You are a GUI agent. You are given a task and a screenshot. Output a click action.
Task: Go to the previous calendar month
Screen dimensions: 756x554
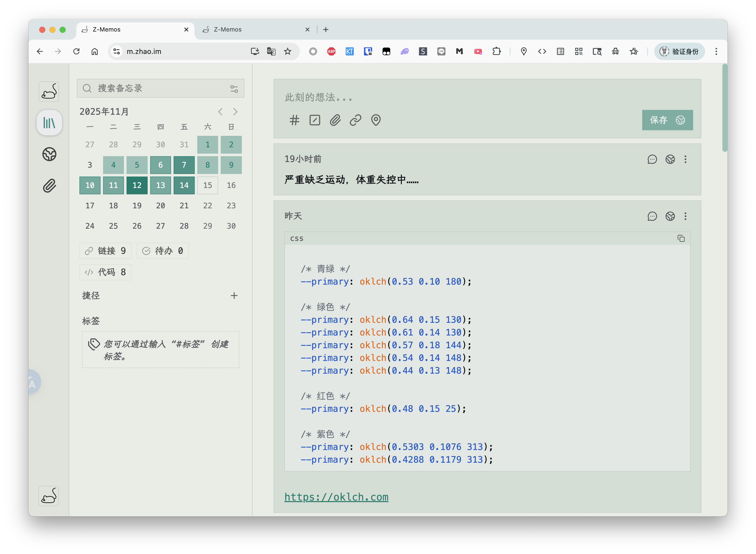220,112
